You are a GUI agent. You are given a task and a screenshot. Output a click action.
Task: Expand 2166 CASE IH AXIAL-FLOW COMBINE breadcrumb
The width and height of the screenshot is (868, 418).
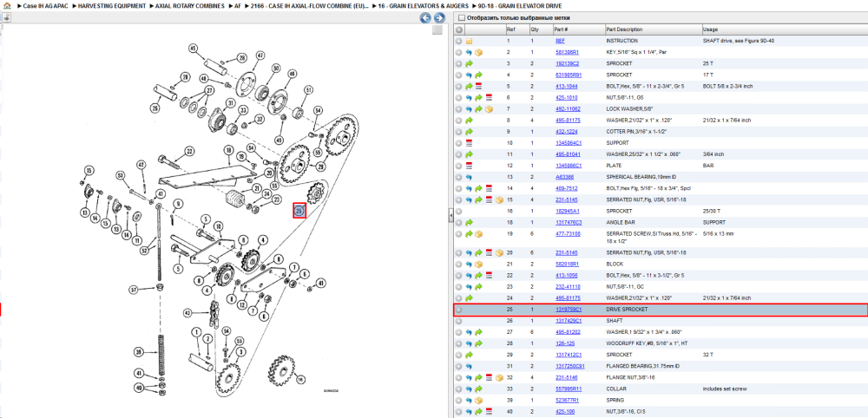[x=246, y=5]
